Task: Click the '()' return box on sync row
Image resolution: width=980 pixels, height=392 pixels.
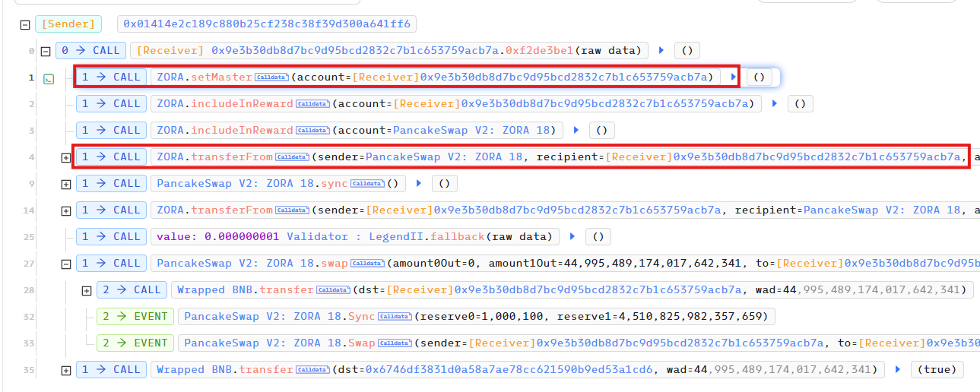Action: pyautogui.click(x=444, y=183)
